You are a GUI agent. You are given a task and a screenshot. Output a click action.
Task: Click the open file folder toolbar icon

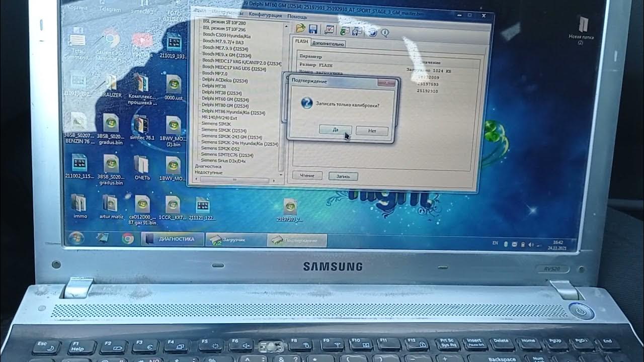click(x=300, y=28)
